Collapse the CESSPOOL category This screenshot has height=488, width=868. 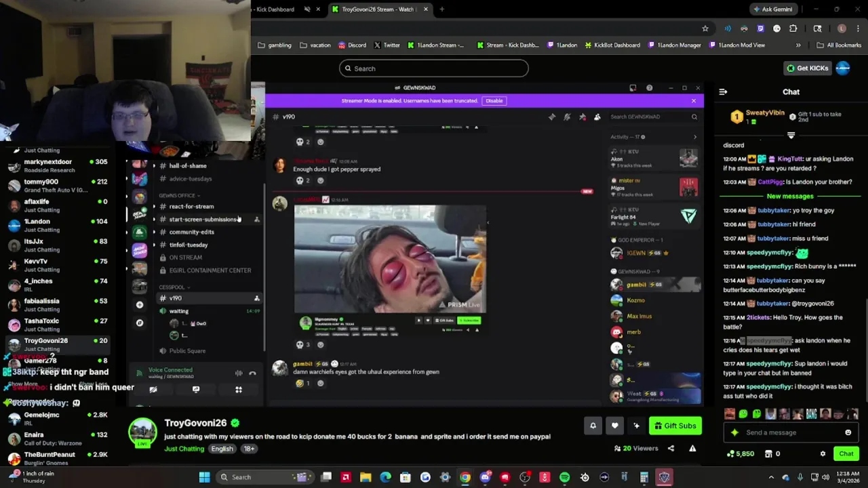click(173, 287)
